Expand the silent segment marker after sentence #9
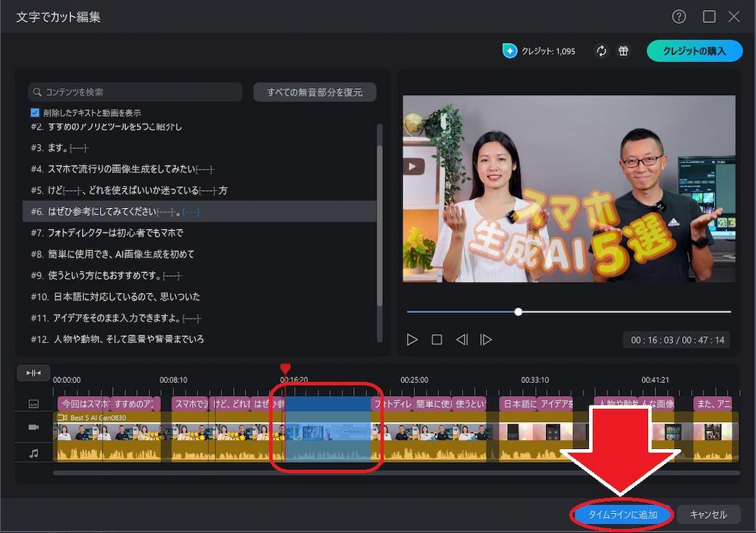Screen dimensions: 756x533 pyautogui.click(x=171, y=275)
